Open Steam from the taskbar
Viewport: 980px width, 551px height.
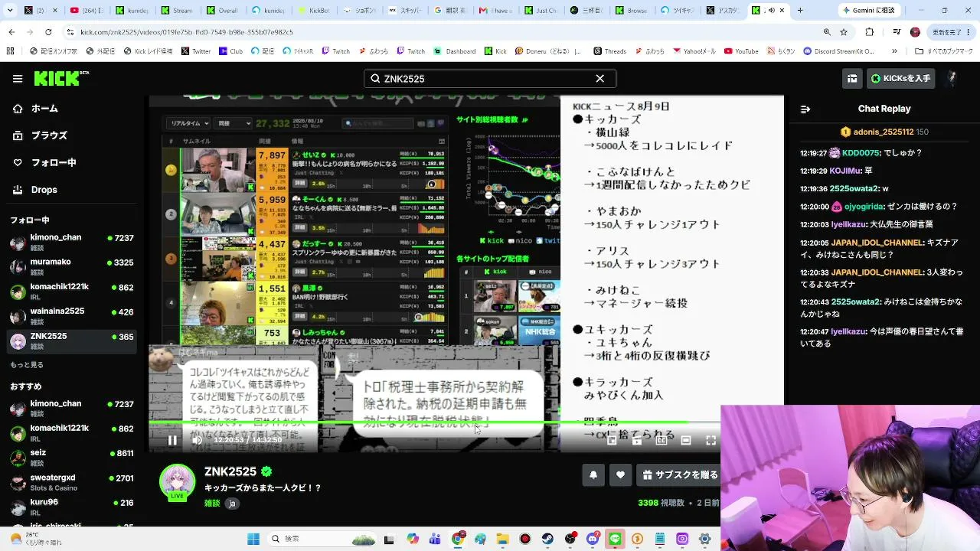click(547, 539)
